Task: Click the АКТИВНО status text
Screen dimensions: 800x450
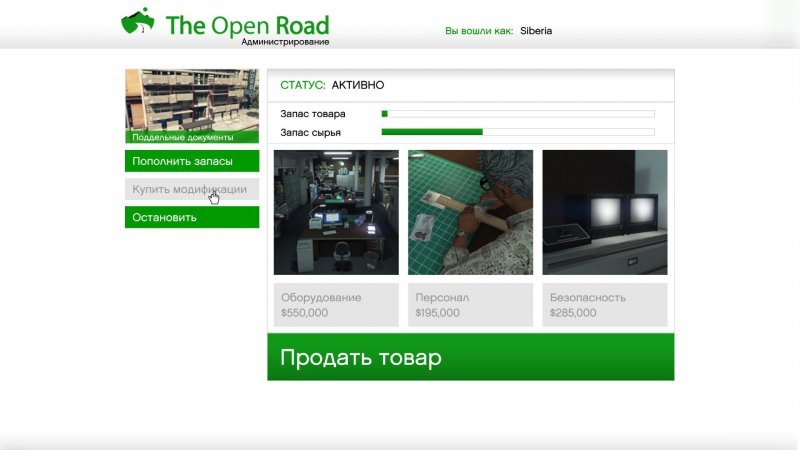Action: point(358,85)
